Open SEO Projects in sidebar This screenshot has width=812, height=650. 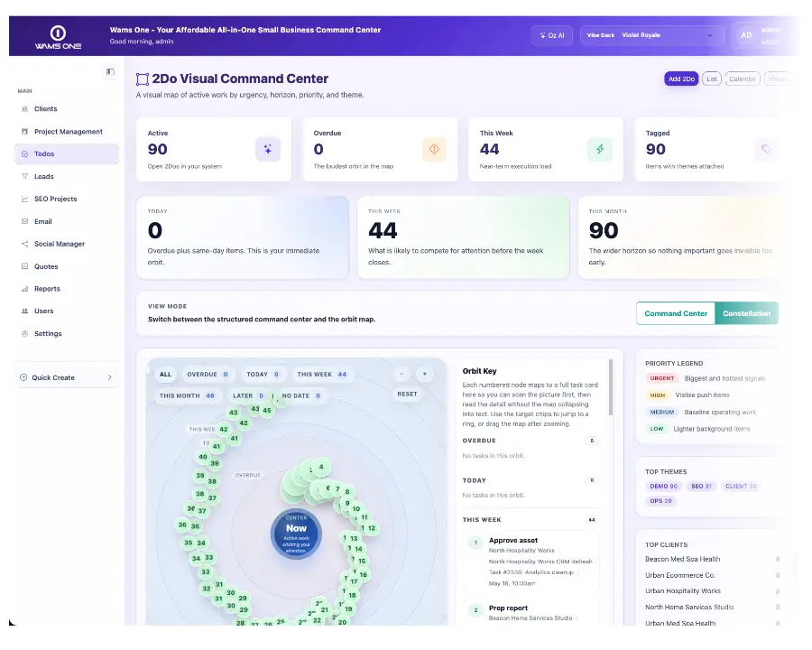click(x=66, y=199)
